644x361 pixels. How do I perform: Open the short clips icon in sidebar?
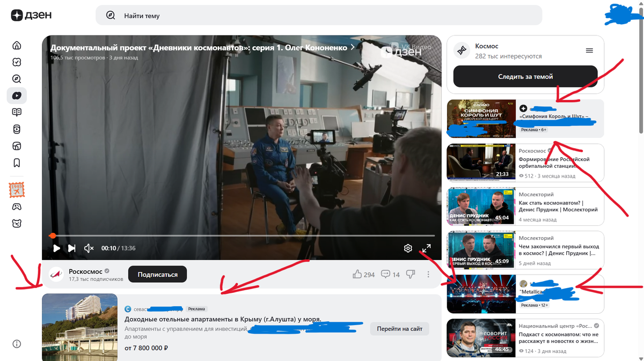pos(17,129)
